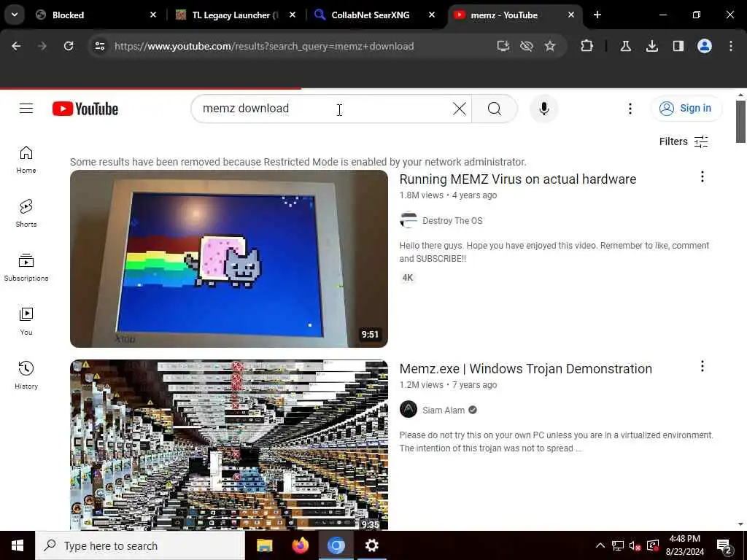Open the Chrome profile avatar
Screen dimensions: 747x560
(705, 46)
